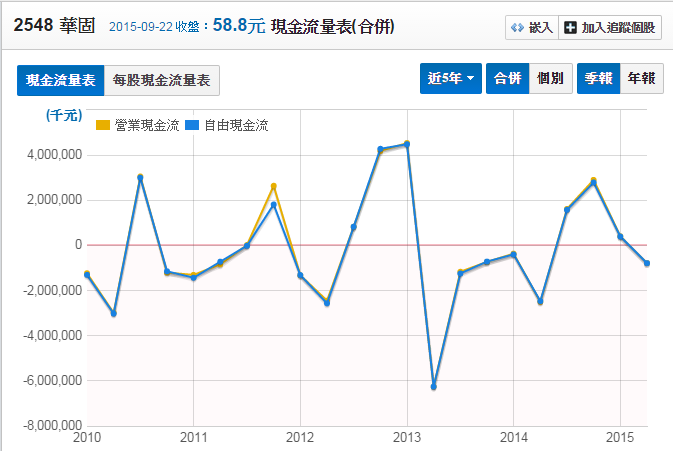Viewport: 673px width, 451px height.
Task: Click the 加入追蹤個股 button text
Action: coord(618,28)
